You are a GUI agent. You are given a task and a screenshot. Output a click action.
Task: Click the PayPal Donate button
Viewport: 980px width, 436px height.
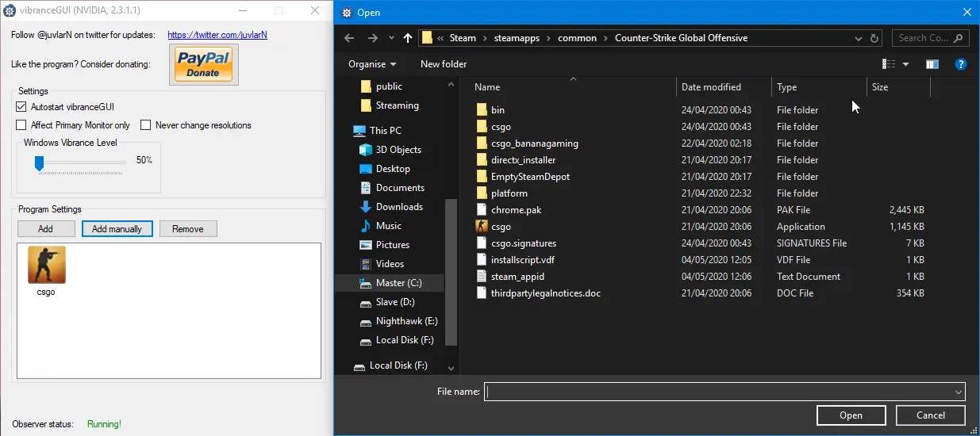point(203,64)
